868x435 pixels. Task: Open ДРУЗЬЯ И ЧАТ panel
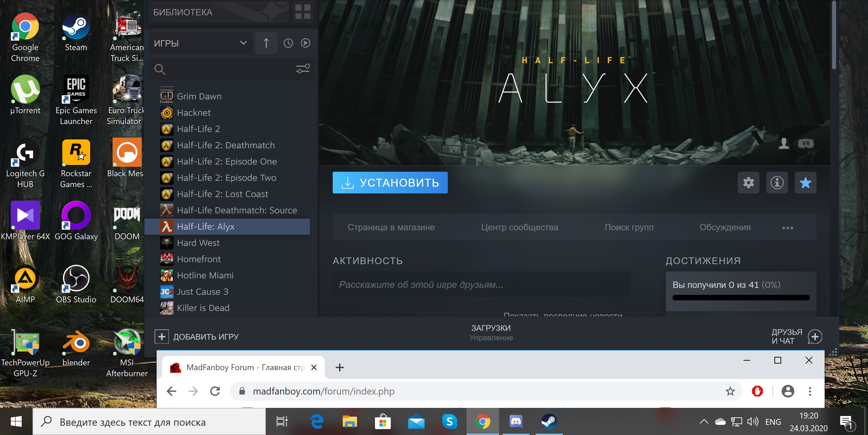click(x=797, y=336)
